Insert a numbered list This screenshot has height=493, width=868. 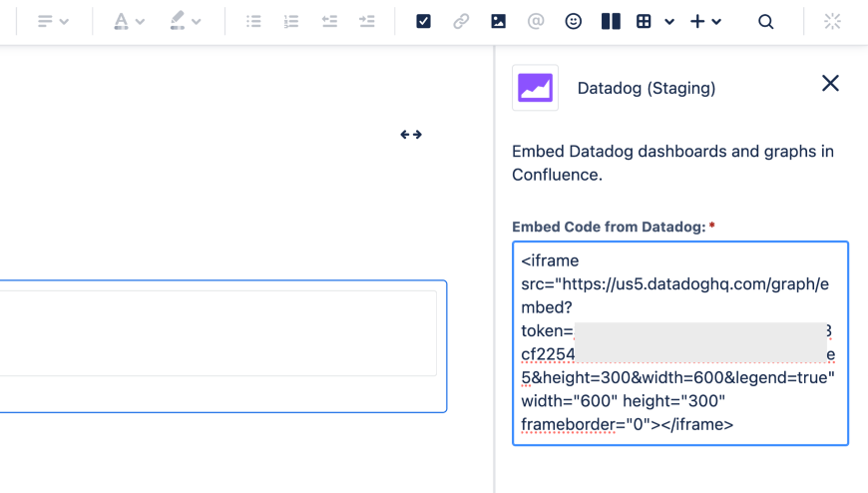click(x=291, y=21)
